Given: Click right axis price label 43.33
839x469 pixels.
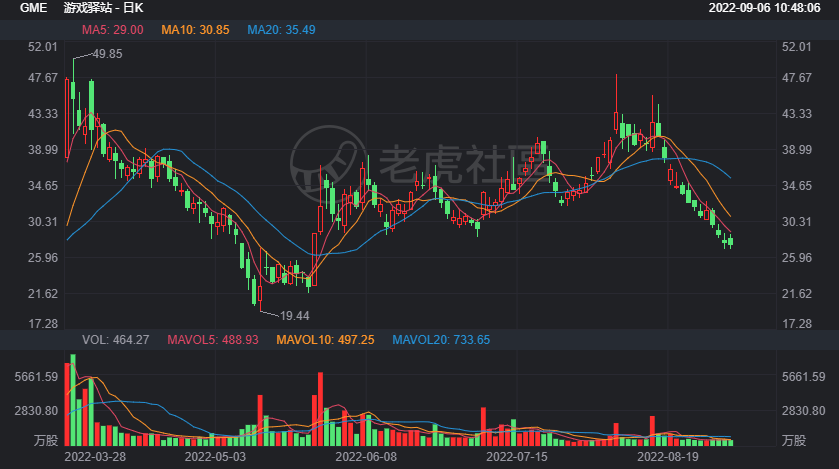Looking at the screenshot, I should point(797,114).
